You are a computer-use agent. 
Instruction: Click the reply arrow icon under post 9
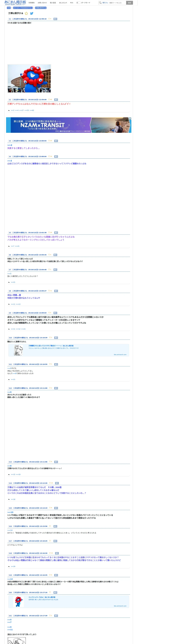click(x=9, y=329)
